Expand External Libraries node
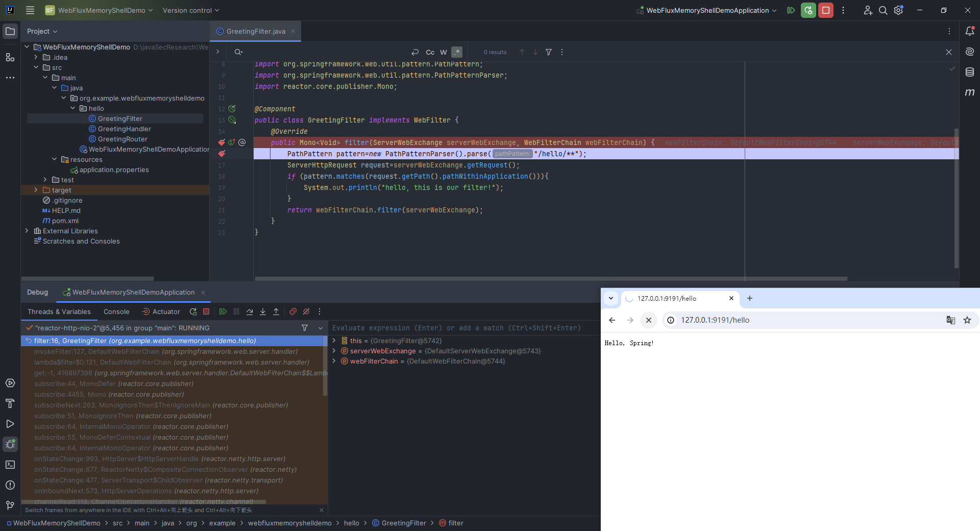 pyautogui.click(x=27, y=231)
